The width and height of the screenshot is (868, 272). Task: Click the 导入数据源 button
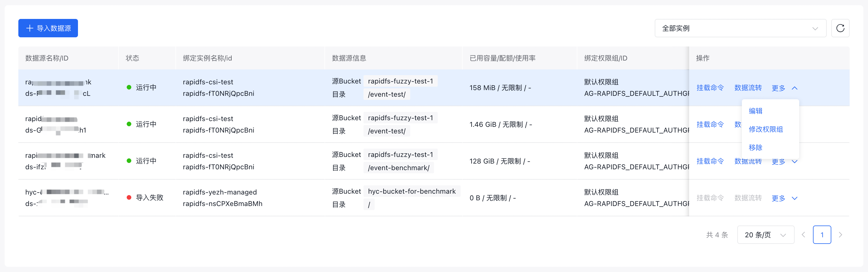(48, 28)
